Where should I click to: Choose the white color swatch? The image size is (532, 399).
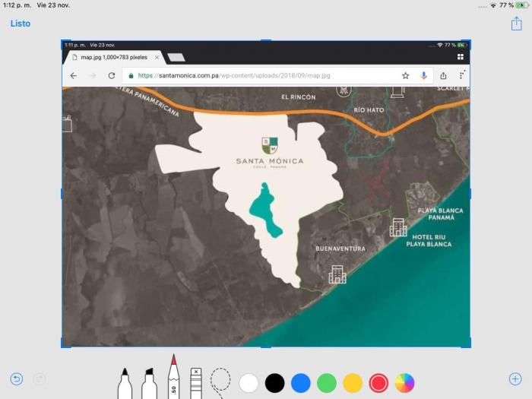[249, 382]
